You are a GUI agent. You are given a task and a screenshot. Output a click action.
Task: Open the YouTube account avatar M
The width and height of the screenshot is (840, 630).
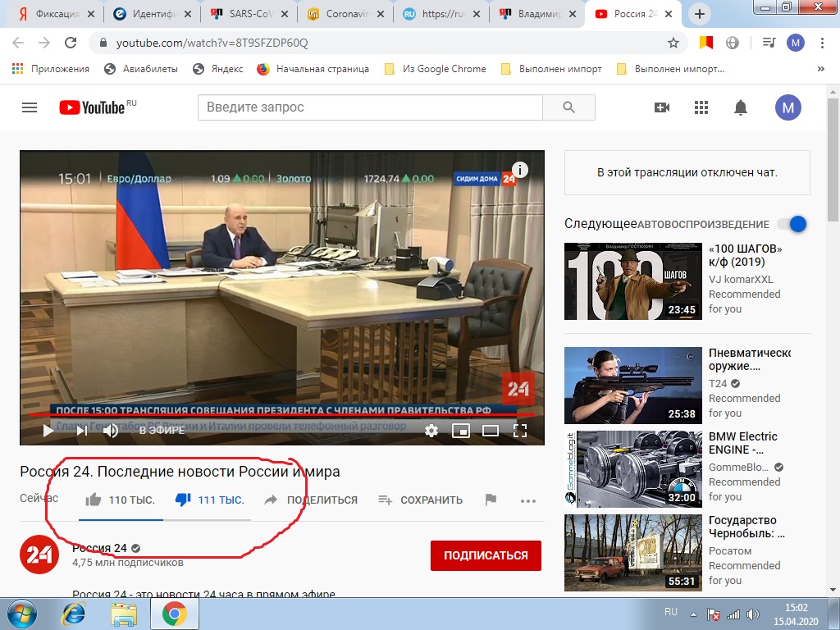tap(788, 107)
